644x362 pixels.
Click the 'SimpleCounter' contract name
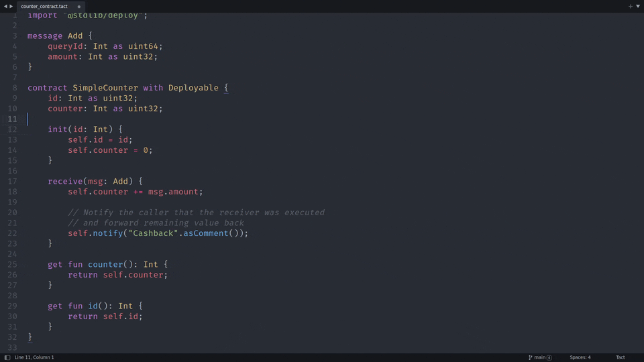105,88
